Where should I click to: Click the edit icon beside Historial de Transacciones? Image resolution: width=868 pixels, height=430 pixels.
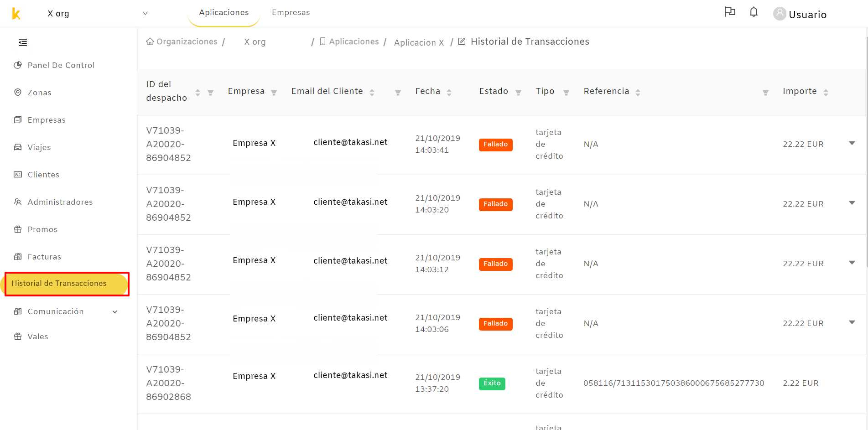[462, 41]
